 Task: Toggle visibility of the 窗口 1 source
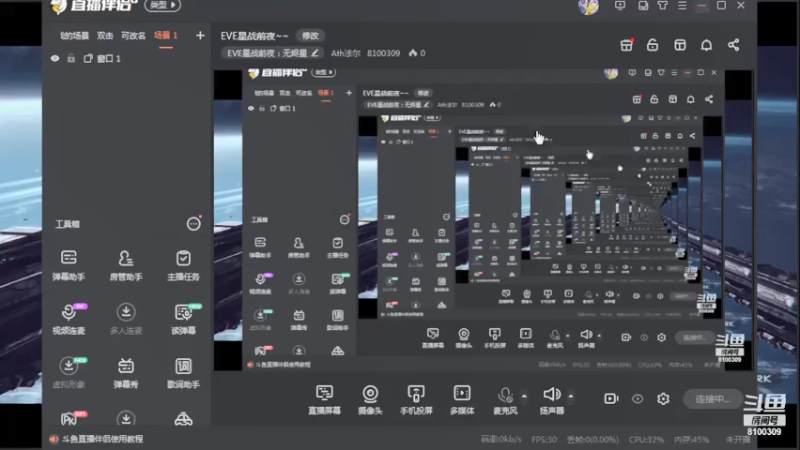[55, 59]
